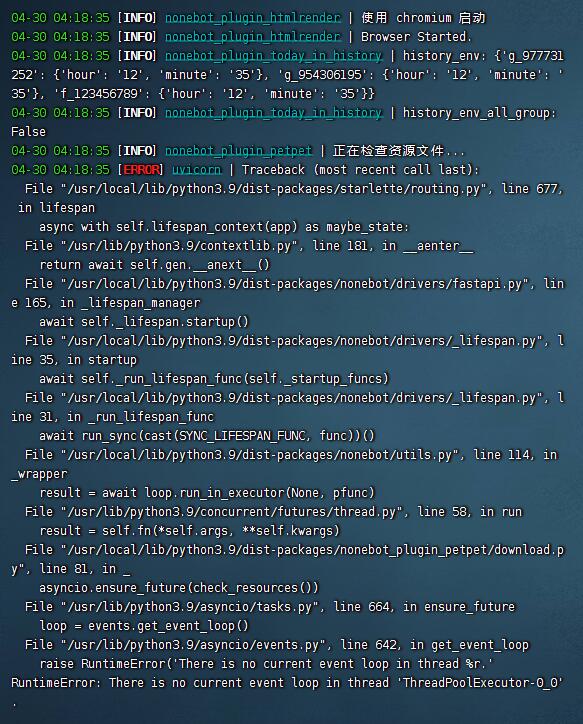The height and width of the screenshot is (724, 583).
Task: Open the nonebot_plugin_petpet link
Action: click(239, 151)
